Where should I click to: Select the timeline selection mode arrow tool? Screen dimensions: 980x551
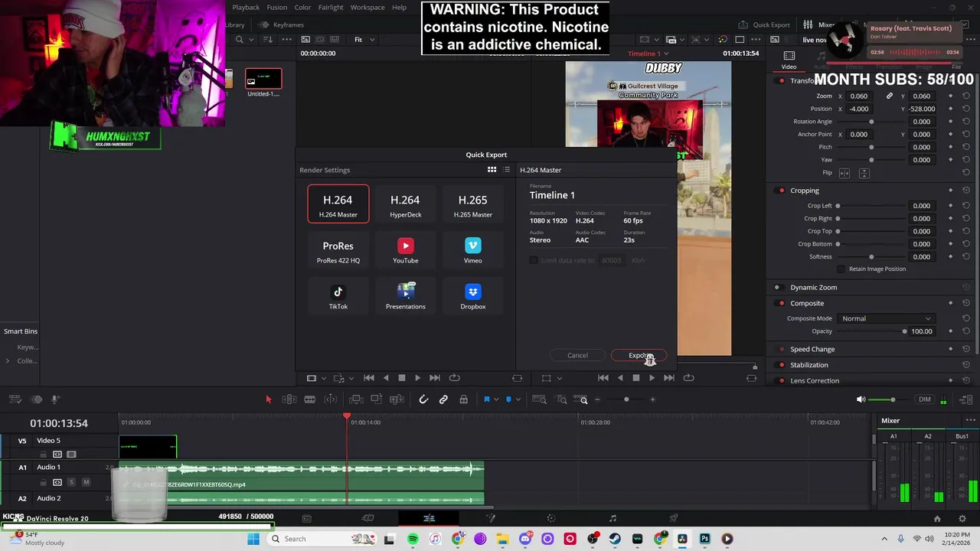click(268, 399)
